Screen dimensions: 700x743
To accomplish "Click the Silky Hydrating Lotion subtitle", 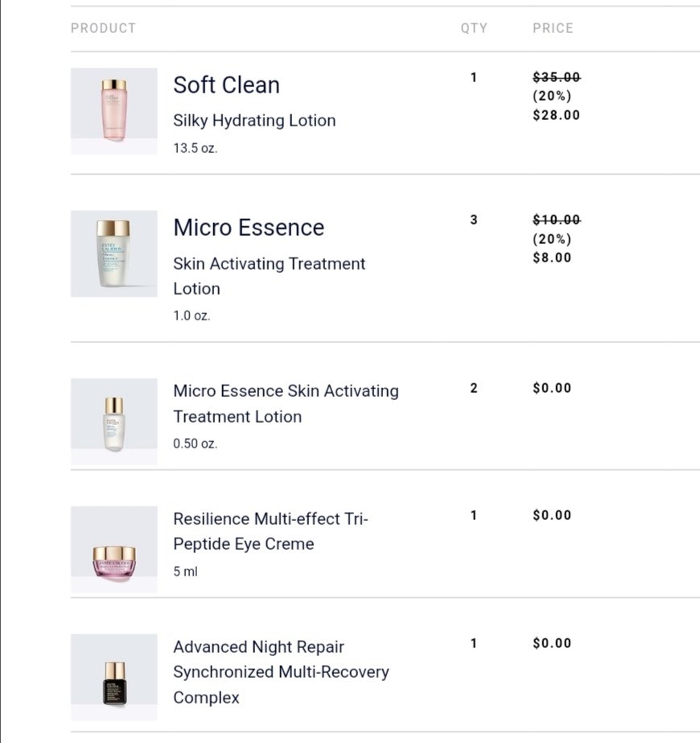I will coord(254,121).
